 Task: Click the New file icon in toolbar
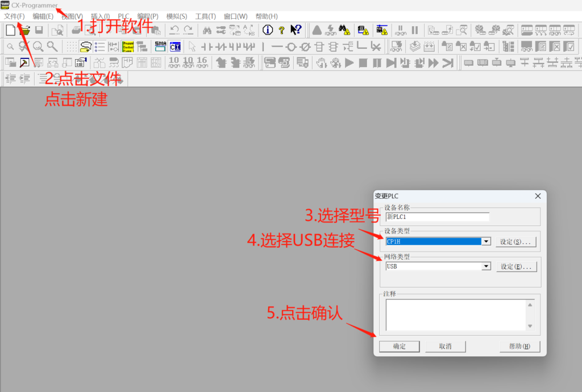click(x=10, y=30)
